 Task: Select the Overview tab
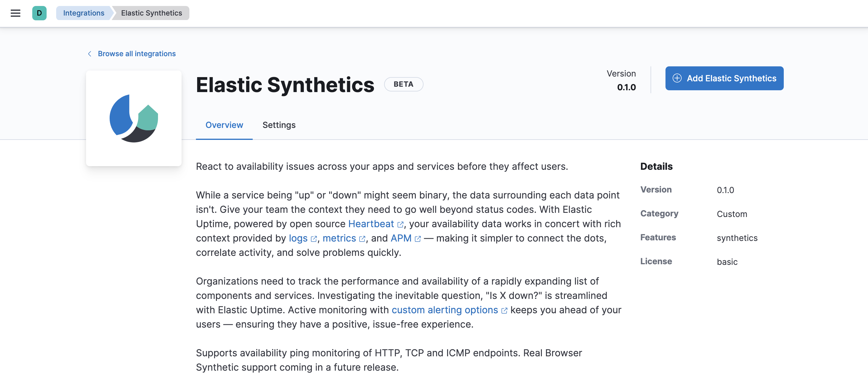(224, 125)
